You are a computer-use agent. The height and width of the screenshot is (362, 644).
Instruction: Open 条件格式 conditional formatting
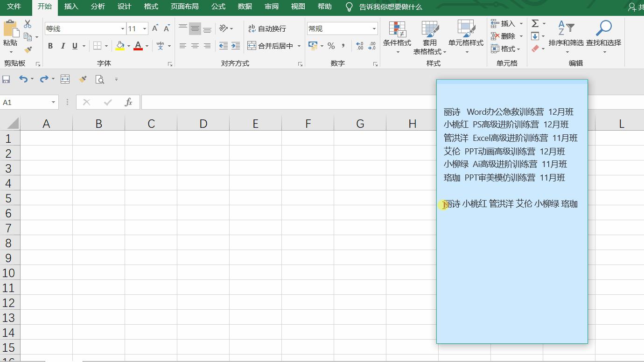click(397, 37)
